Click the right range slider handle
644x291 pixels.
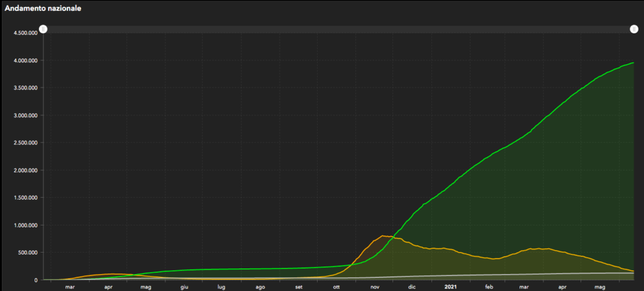point(634,30)
